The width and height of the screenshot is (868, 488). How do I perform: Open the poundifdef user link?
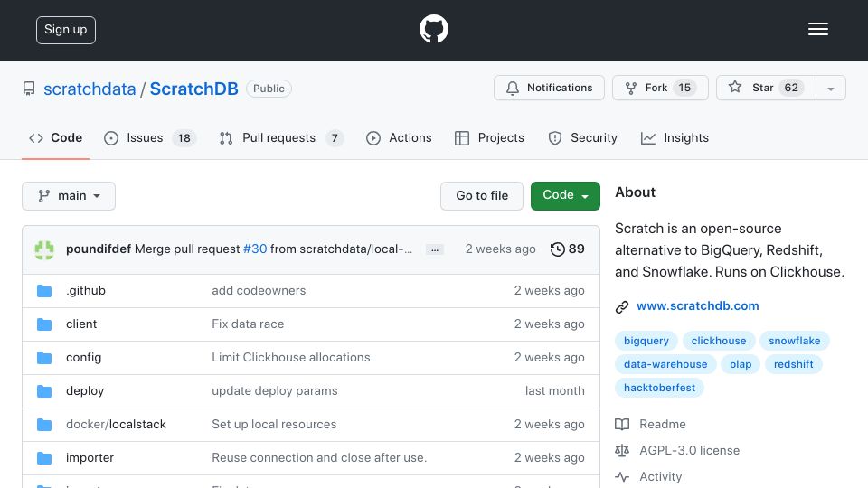coord(99,249)
